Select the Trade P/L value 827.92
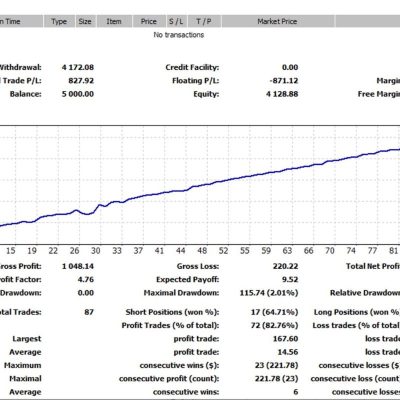Viewport: 400px width, 400px height. [81, 81]
